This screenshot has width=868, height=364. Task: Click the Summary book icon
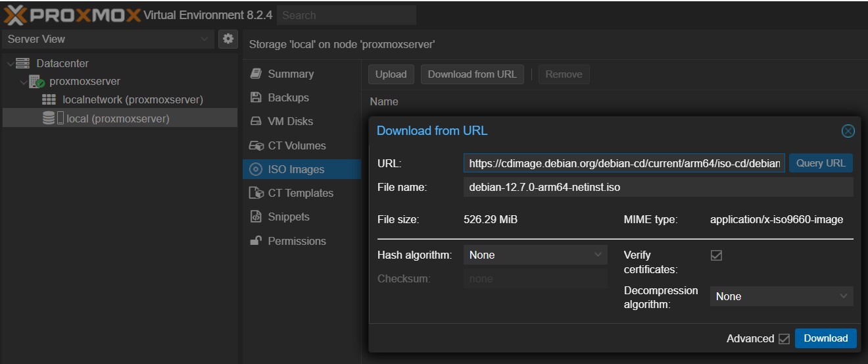pyautogui.click(x=256, y=74)
